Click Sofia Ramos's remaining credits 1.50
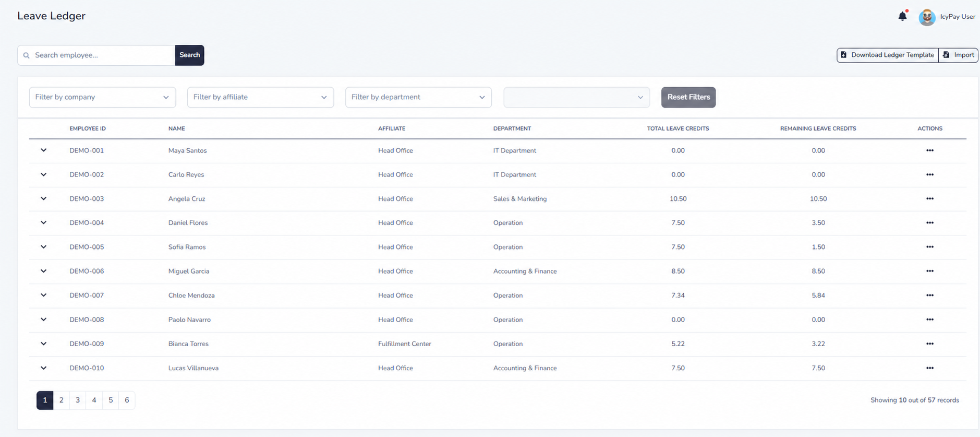The height and width of the screenshot is (437, 980). coord(818,247)
